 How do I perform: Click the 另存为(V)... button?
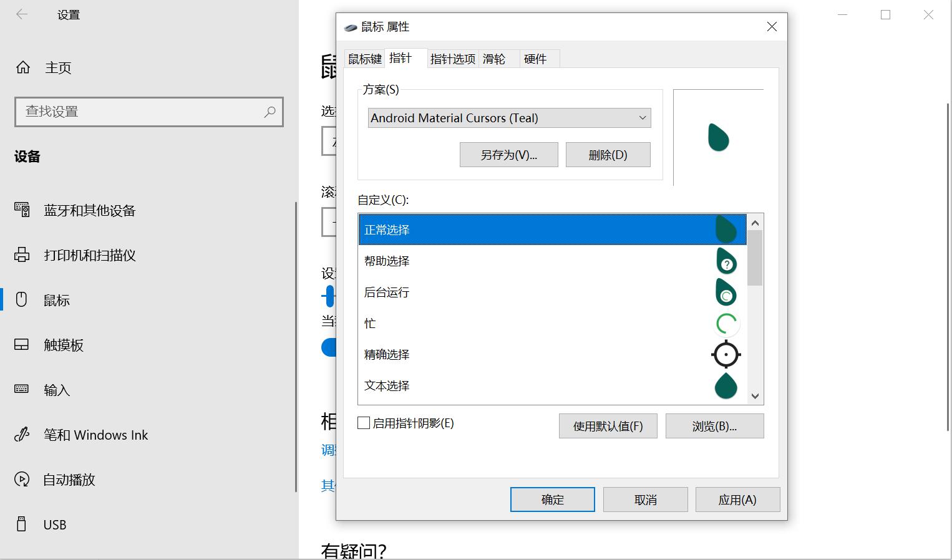508,155
